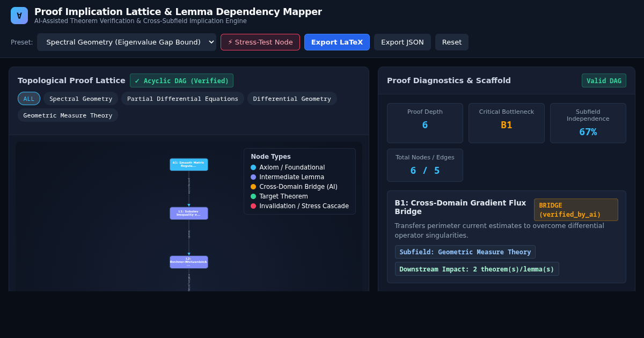Viewport: 644px width, 338px height.
Task: Click the Intermediate Lemma legend dot
Action: coord(253,177)
